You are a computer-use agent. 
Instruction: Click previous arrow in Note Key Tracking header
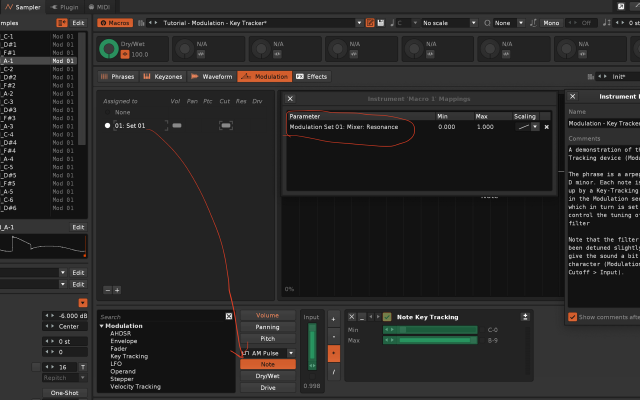371,317
